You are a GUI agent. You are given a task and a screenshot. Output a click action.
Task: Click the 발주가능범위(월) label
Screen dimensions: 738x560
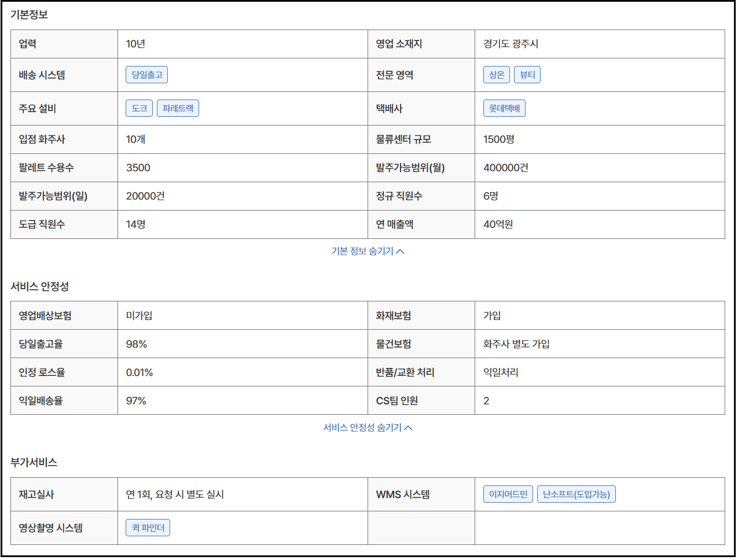click(410, 168)
